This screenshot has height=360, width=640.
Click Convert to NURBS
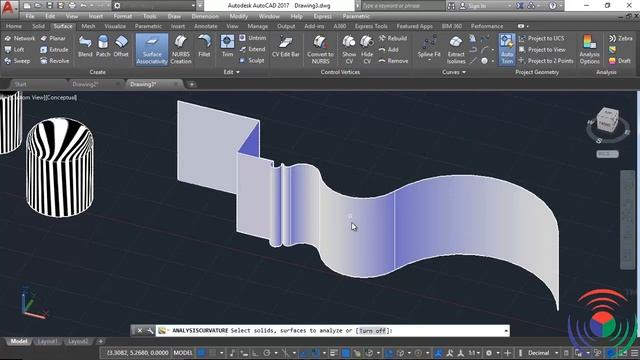coord(320,49)
